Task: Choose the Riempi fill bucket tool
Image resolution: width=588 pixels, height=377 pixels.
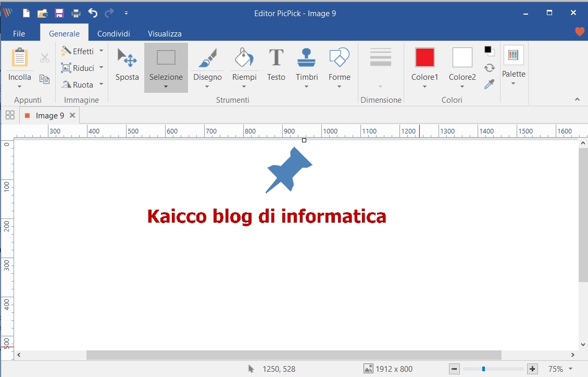Action: (244, 63)
